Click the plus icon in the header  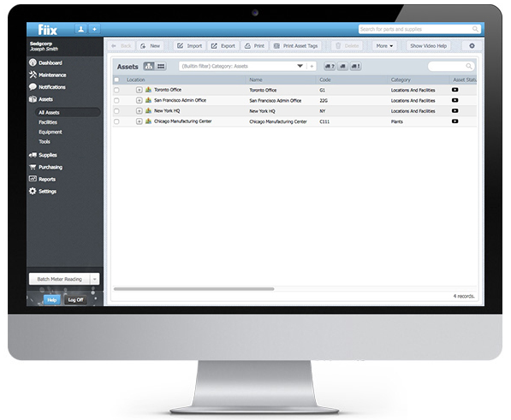[94, 29]
